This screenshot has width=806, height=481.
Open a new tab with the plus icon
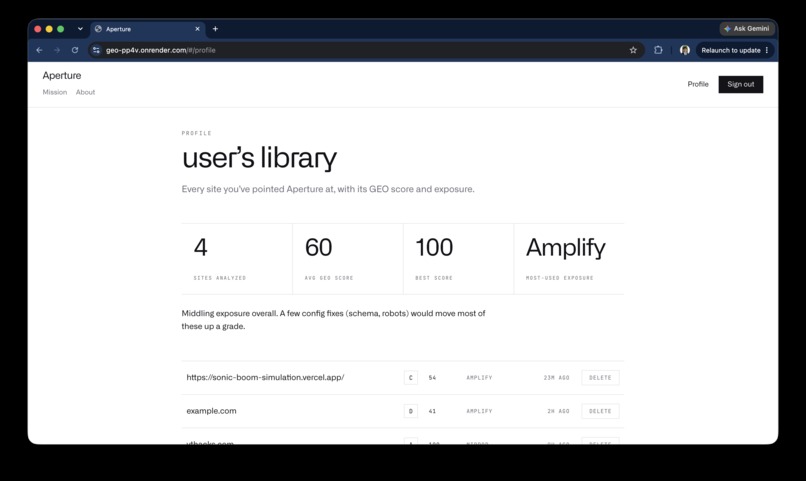[x=215, y=29]
